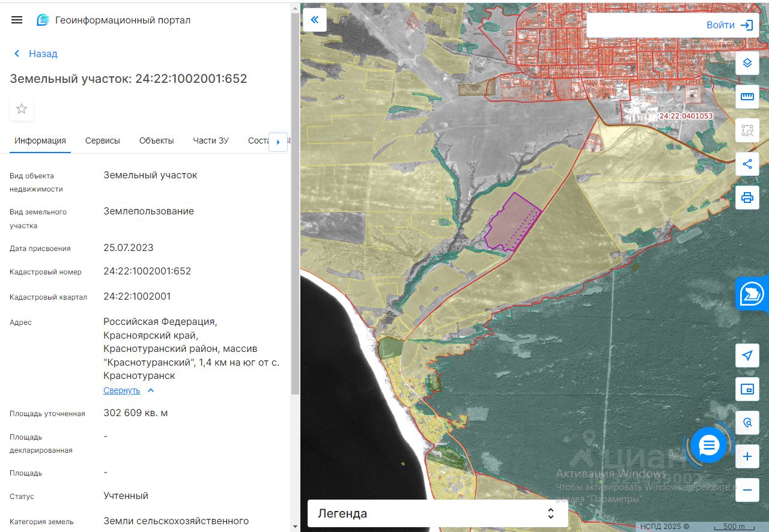Click the Площадь уточненная field label
Screen dimensions: 769x532
pos(47,413)
